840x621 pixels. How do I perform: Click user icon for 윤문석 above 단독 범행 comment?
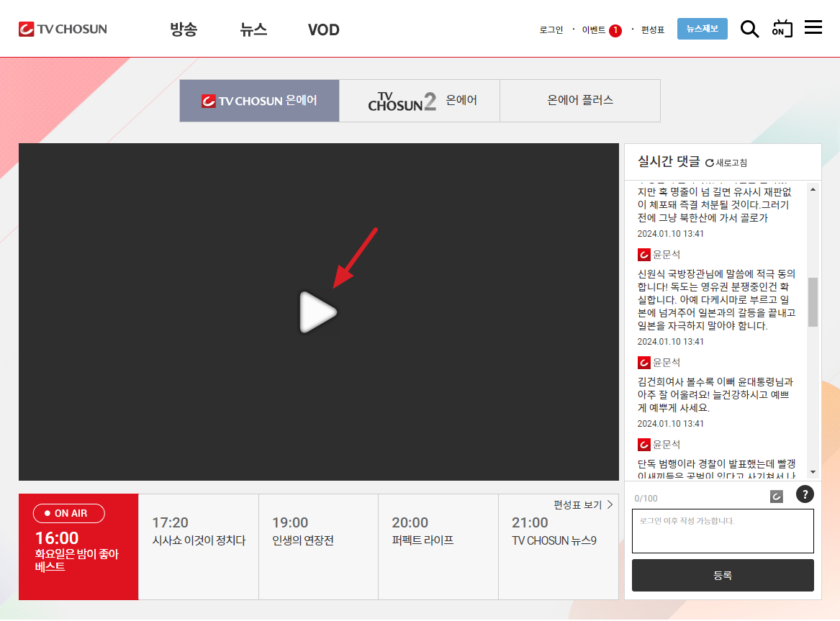point(644,444)
